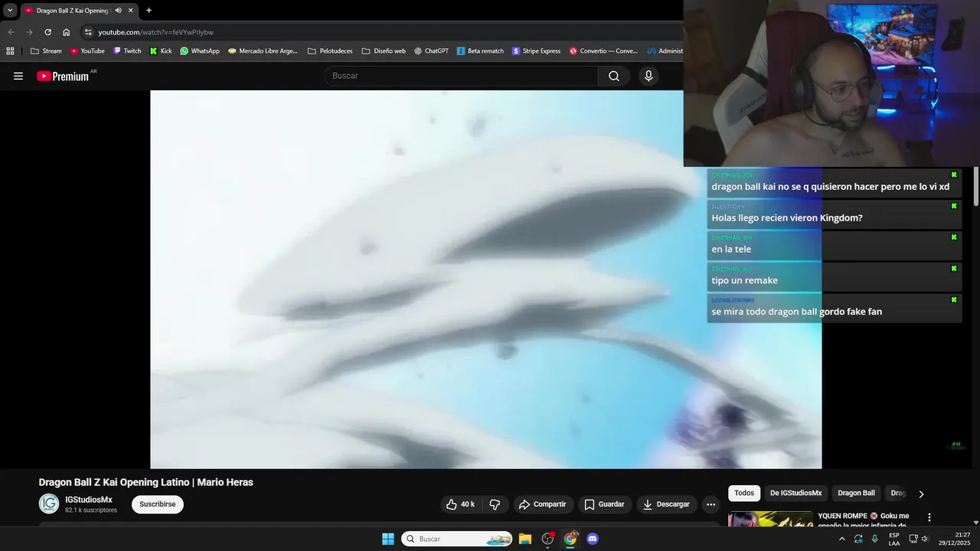Click the tray microphone indicator

(x=875, y=539)
